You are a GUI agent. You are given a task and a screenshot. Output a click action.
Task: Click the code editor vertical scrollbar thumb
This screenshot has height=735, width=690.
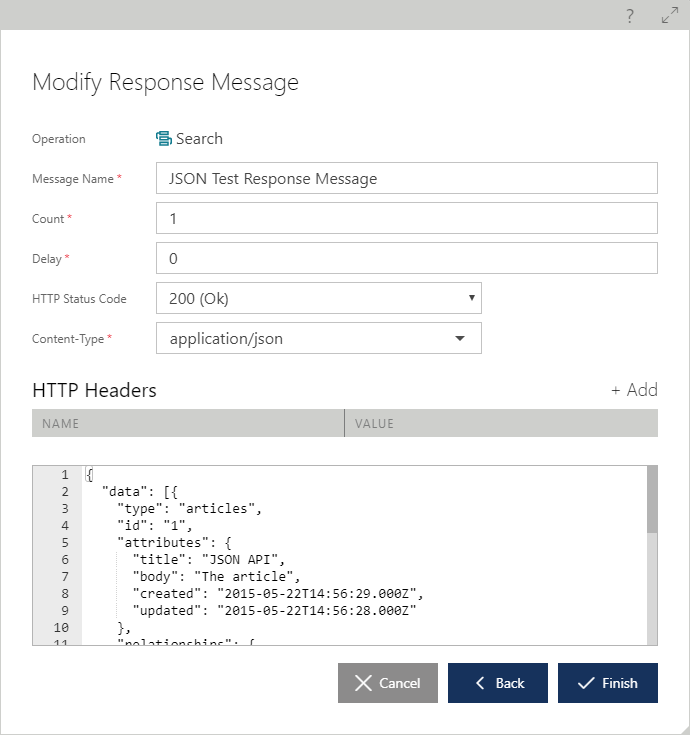point(652,500)
